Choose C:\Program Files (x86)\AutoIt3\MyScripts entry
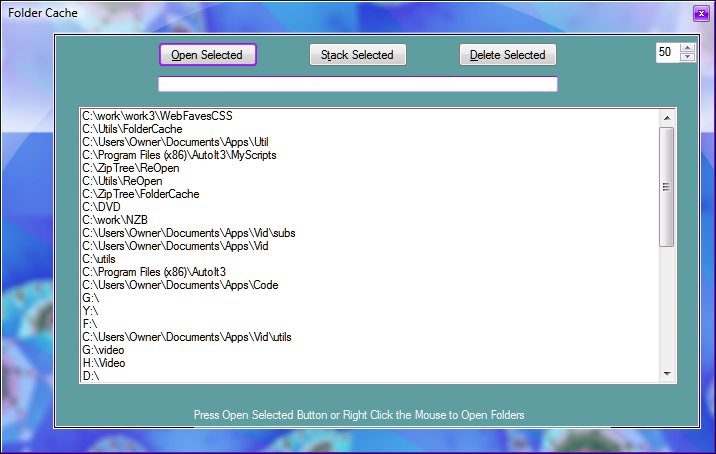Image resolution: width=716 pixels, height=454 pixels. click(179, 155)
